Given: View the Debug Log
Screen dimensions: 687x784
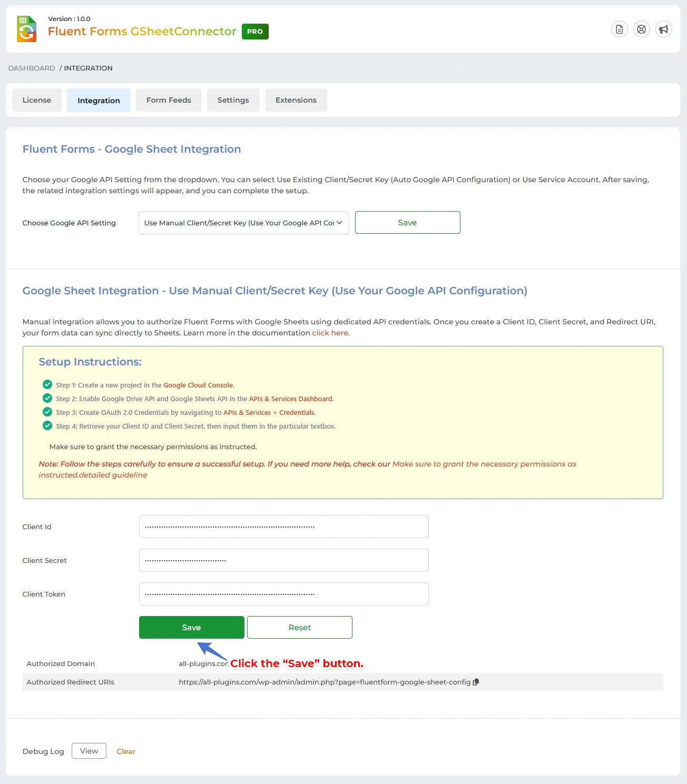Looking at the screenshot, I should [89, 751].
